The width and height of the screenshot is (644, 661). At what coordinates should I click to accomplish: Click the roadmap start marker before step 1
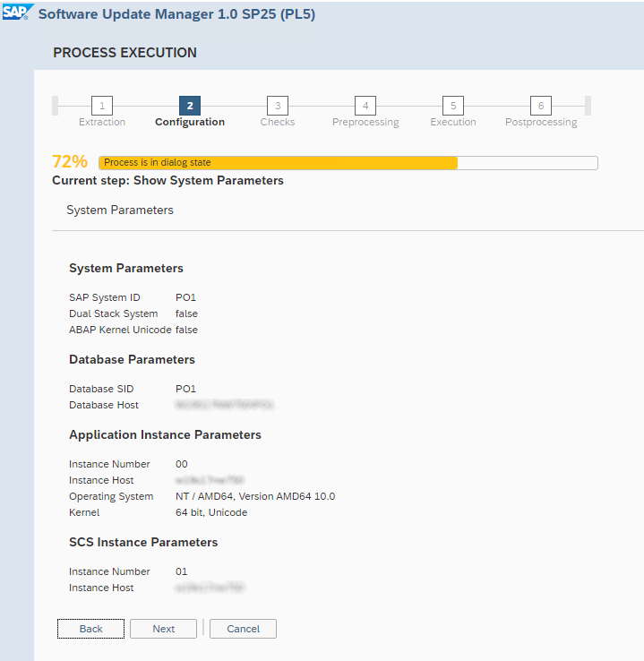[56, 106]
